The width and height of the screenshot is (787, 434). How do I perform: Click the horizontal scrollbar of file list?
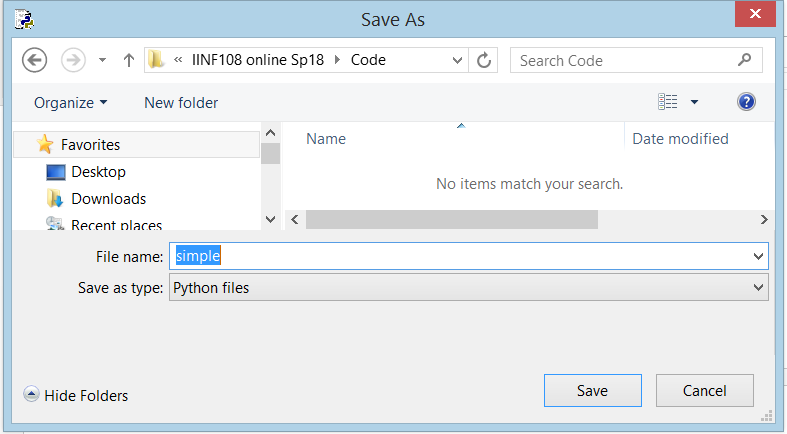(530, 220)
